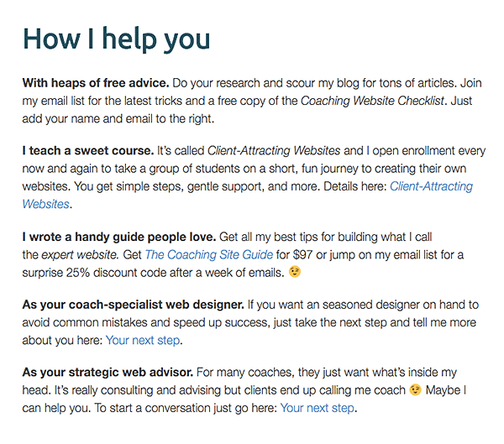
Task: Click bold text "As your strategic web advisor."
Action: (x=108, y=373)
